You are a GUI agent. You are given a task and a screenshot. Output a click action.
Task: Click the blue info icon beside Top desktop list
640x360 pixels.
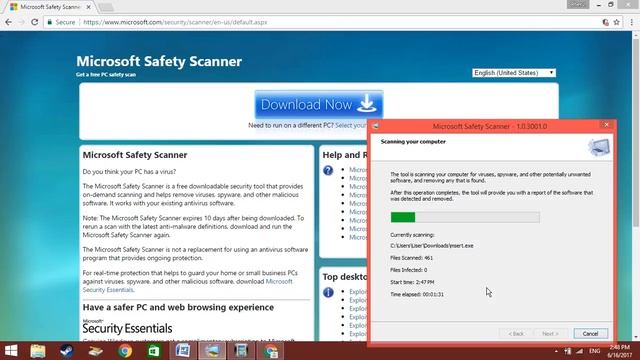point(328,292)
